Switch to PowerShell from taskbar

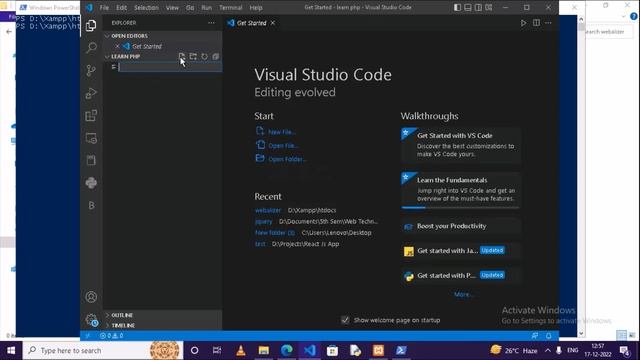[x=401, y=350]
